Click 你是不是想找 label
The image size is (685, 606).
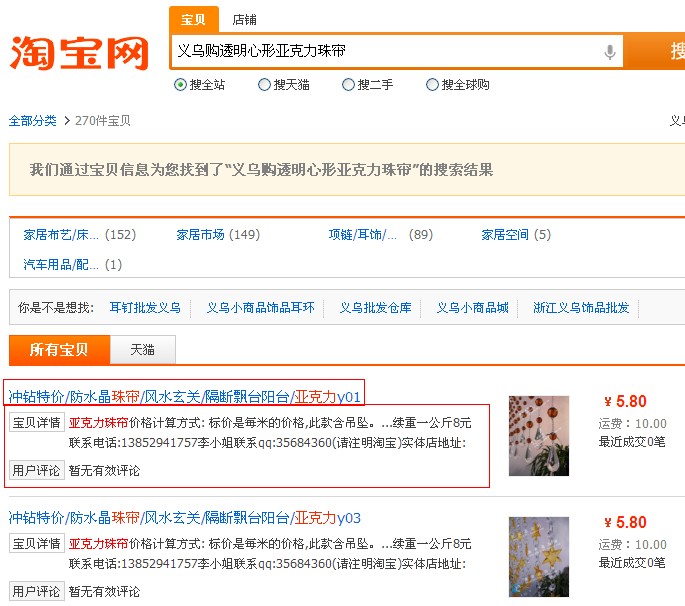tap(56, 308)
